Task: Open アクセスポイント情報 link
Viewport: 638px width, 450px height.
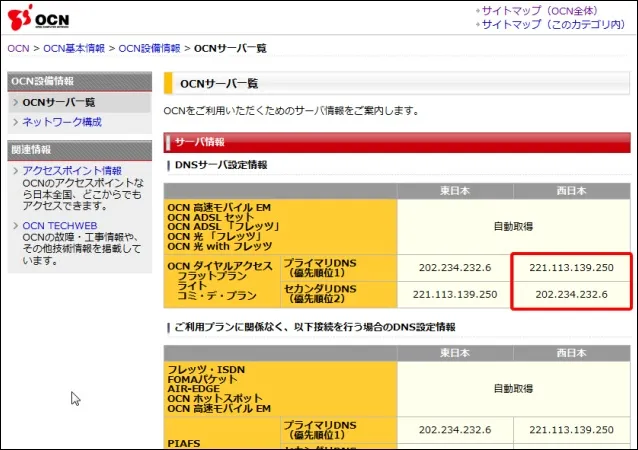Action: (x=72, y=170)
